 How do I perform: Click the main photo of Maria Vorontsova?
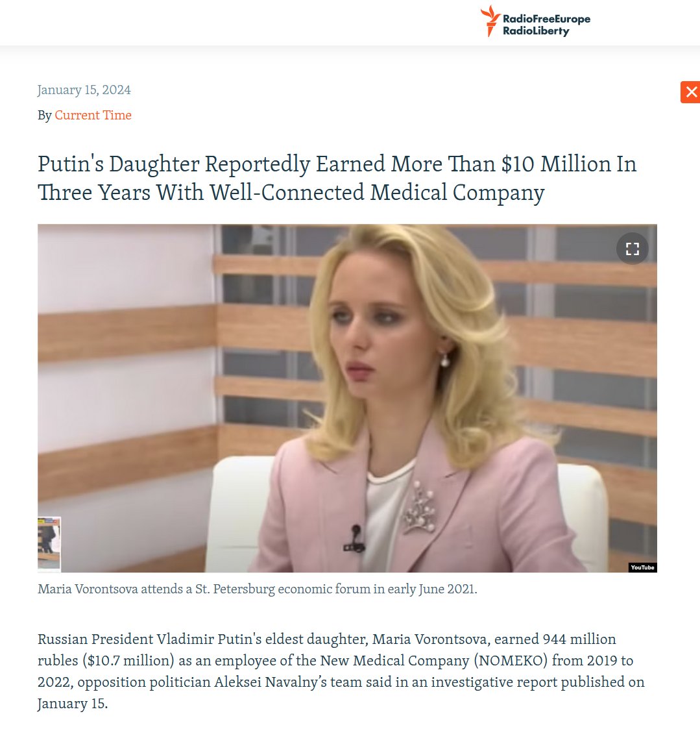pyautogui.click(x=347, y=398)
